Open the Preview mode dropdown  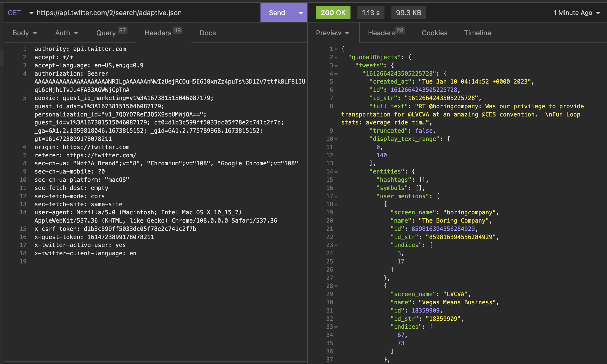point(332,33)
